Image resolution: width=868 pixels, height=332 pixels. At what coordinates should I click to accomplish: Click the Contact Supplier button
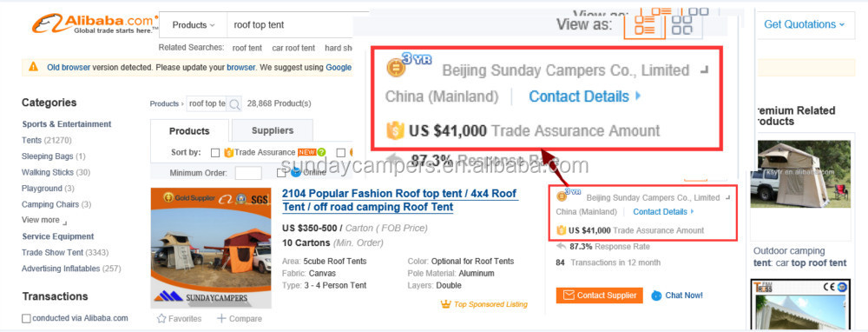tap(600, 295)
